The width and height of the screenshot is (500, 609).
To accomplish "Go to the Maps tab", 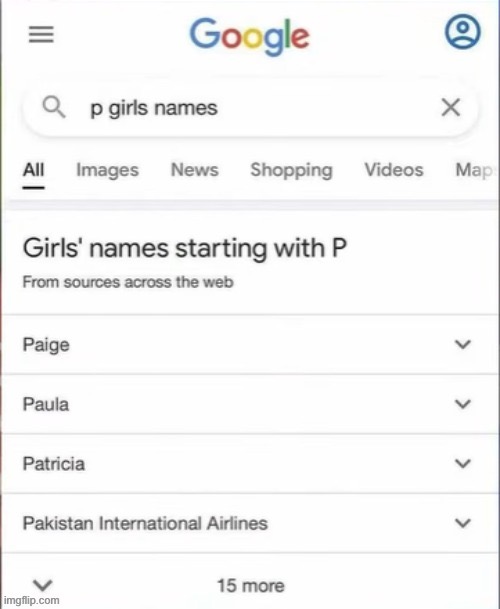I will (x=475, y=171).
